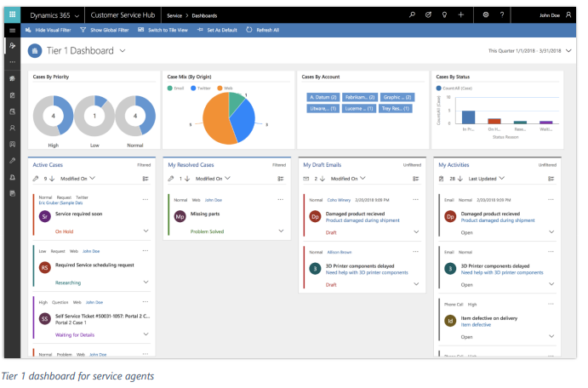Open the task flow target icon in header
Screen dimensions: 588x388
428,15
